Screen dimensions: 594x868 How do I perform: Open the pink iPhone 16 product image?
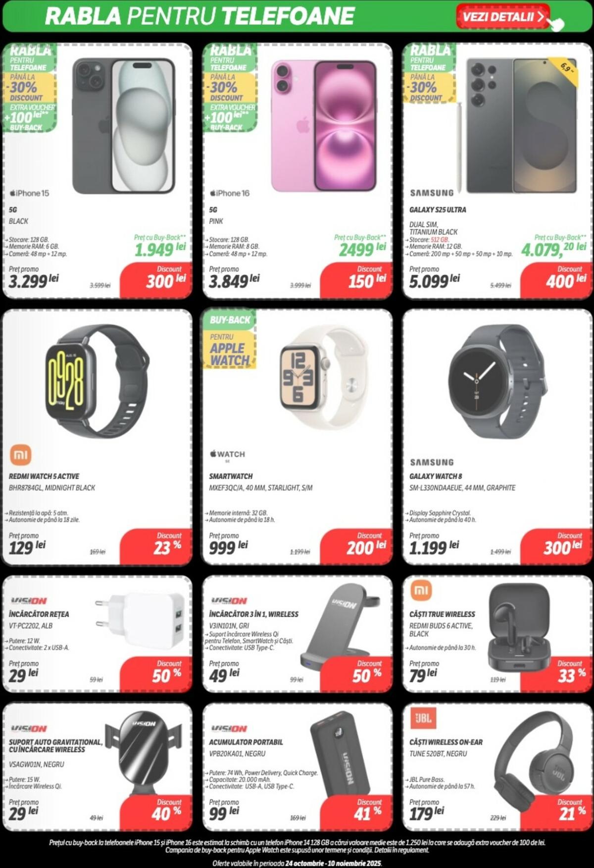tap(324, 126)
